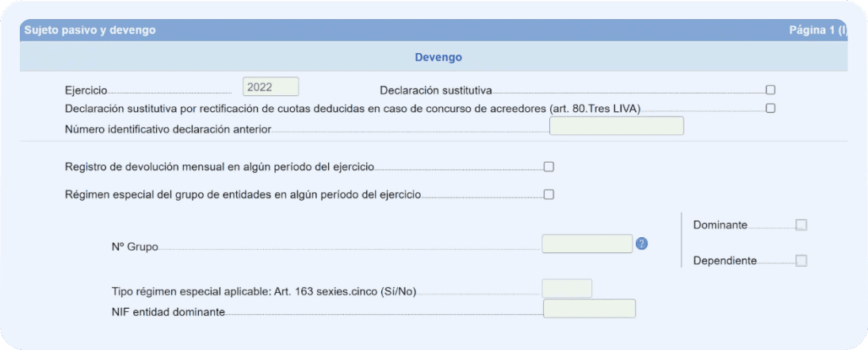Mark the Dominante checkbox
868x350 pixels.
[x=801, y=225]
